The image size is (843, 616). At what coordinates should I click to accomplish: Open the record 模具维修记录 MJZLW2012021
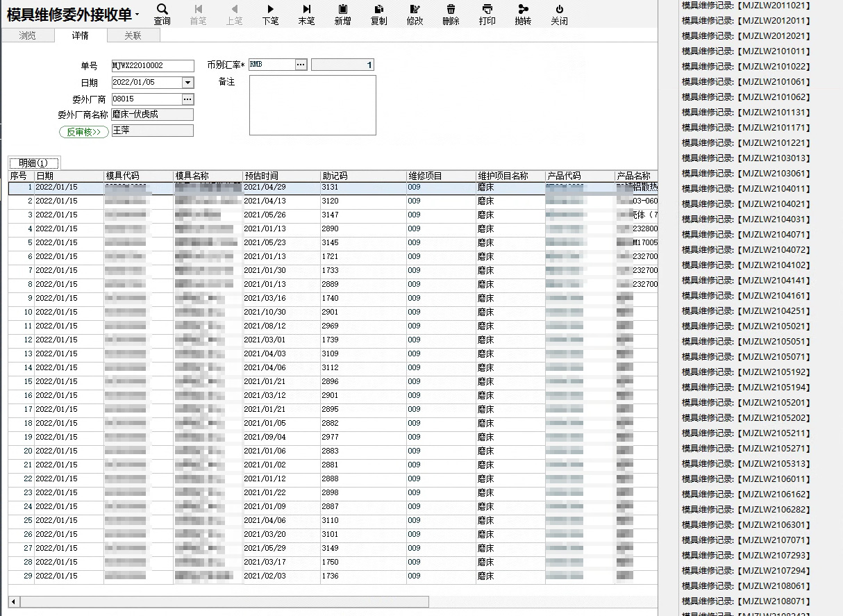746,35
